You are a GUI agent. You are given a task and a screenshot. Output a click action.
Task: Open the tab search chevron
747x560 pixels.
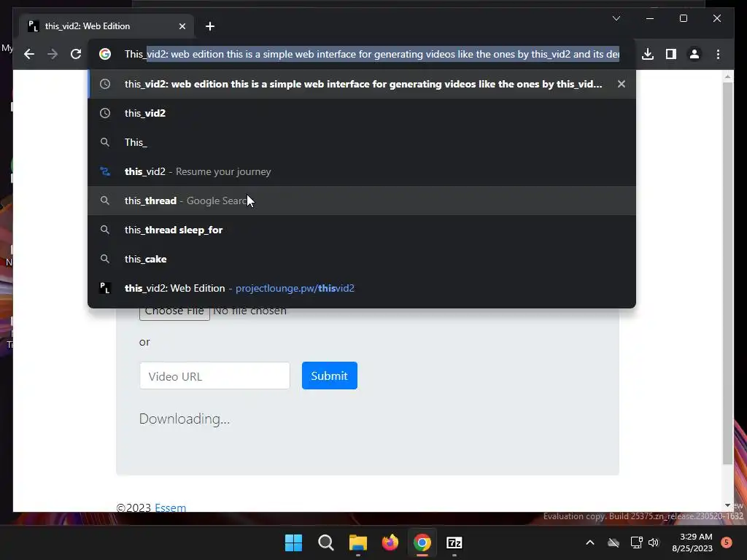[616, 18]
